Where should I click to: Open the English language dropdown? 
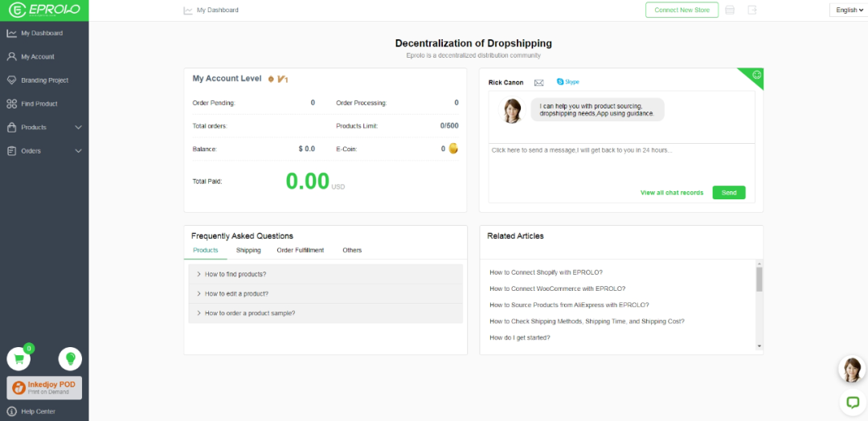click(x=849, y=10)
